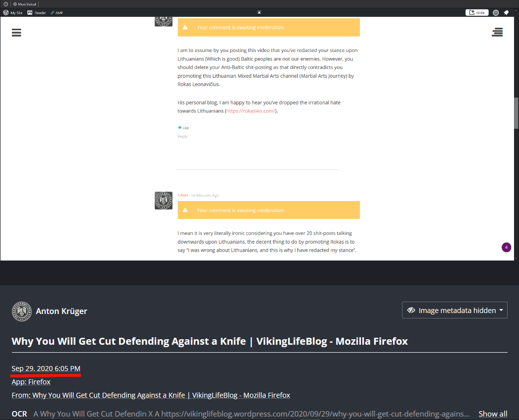
Task: Open the right sidebar menu icon
Action: click(497, 33)
